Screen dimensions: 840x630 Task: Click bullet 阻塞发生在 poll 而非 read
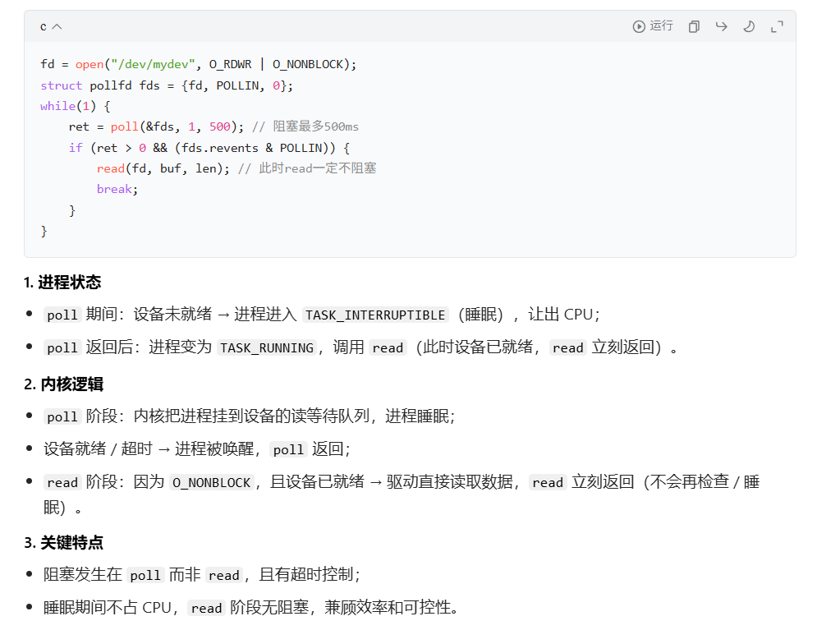click(x=202, y=575)
